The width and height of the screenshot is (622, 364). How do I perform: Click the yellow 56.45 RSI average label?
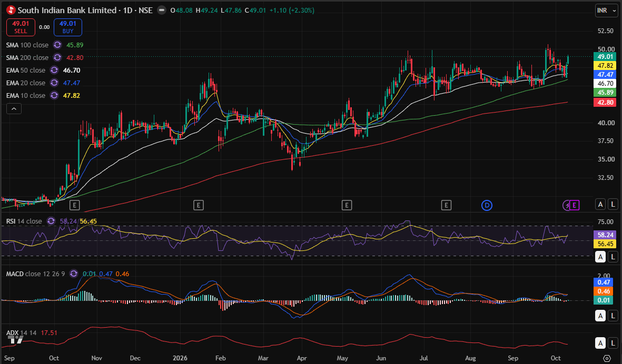(x=605, y=244)
